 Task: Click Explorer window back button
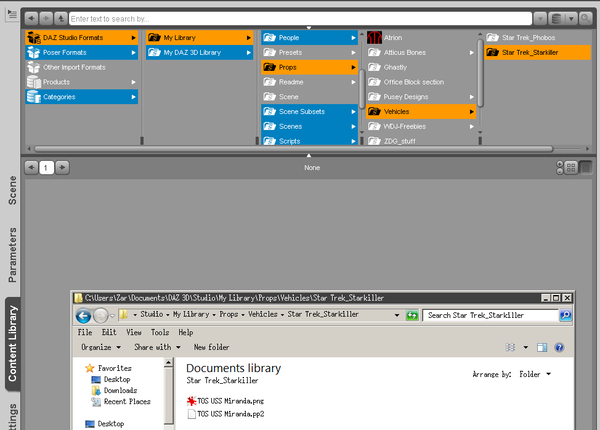pos(83,316)
